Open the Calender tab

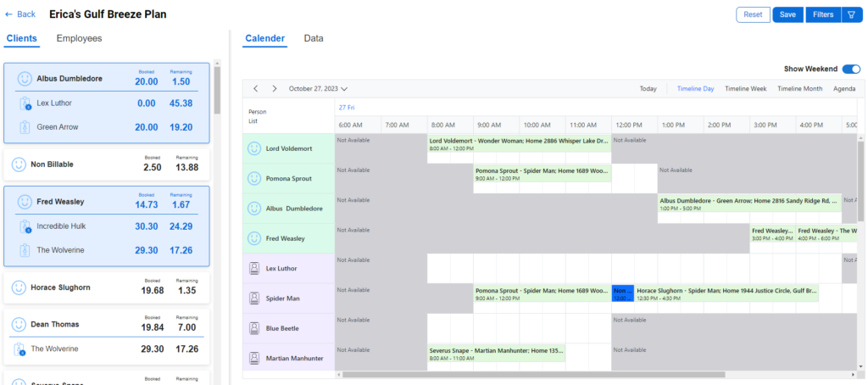tap(265, 38)
